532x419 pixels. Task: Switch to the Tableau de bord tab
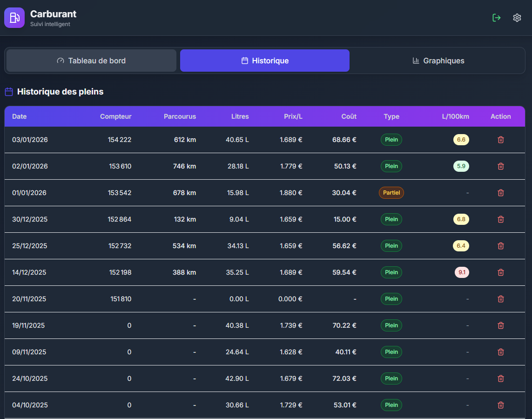91,61
